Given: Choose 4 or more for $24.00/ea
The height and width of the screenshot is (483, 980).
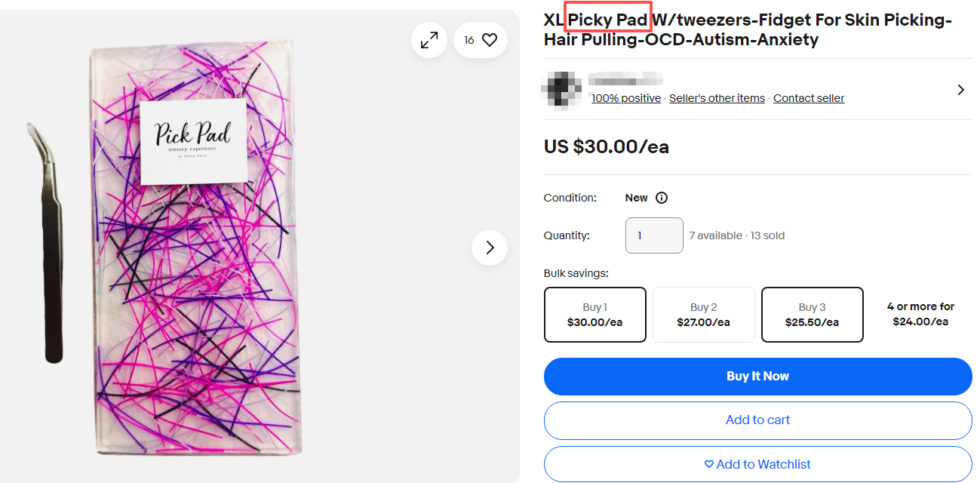Looking at the screenshot, I should click(920, 314).
